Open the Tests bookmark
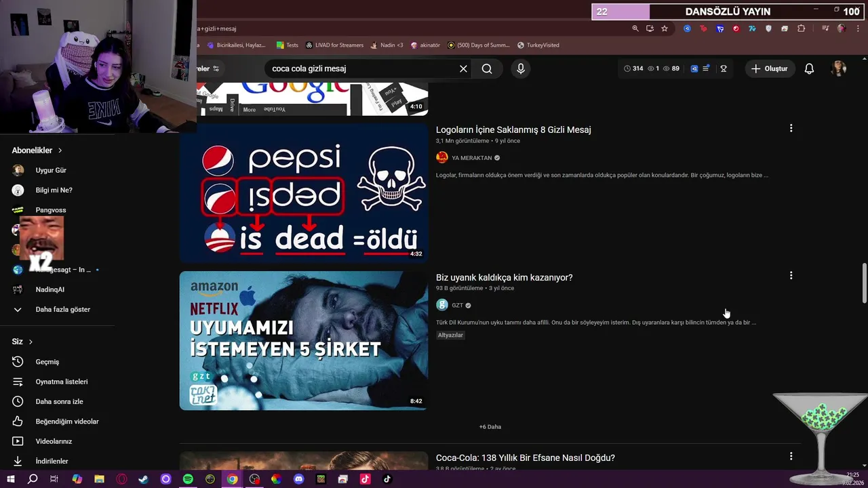Image resolution: width=868 pixels, height=488 pixels. pyautogui.click(x=287, y=45)
